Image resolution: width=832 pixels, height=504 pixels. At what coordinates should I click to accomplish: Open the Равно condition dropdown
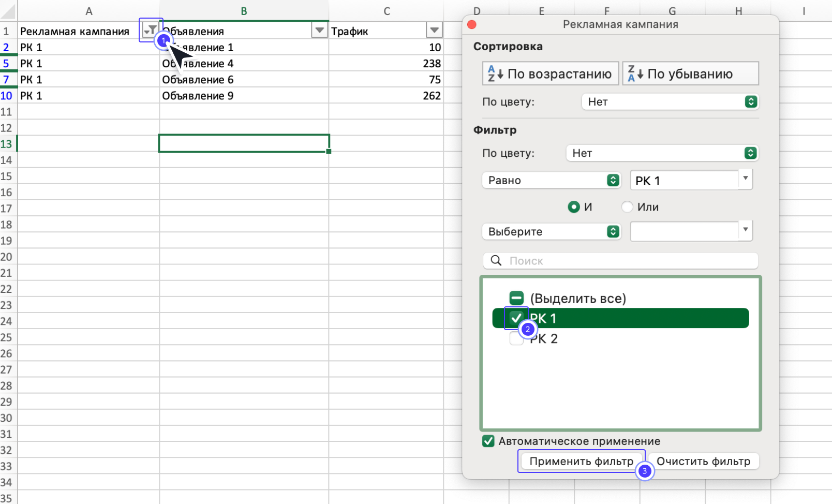point(551,180)
